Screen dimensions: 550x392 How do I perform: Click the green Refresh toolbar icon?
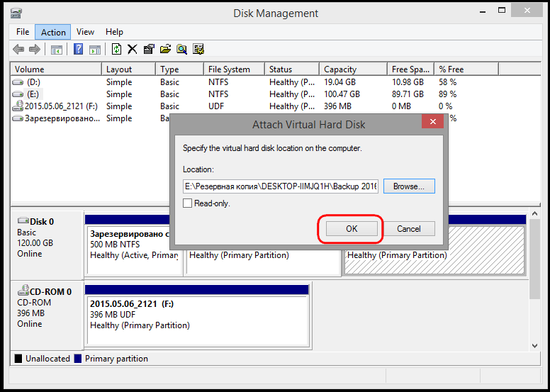click(x=116, y=49)
